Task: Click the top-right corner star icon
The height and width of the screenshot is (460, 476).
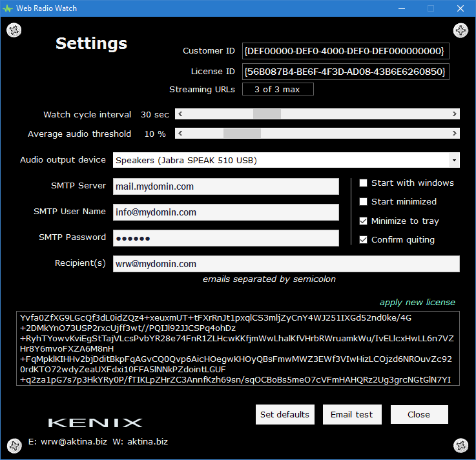Action: [x=460, y=30]
